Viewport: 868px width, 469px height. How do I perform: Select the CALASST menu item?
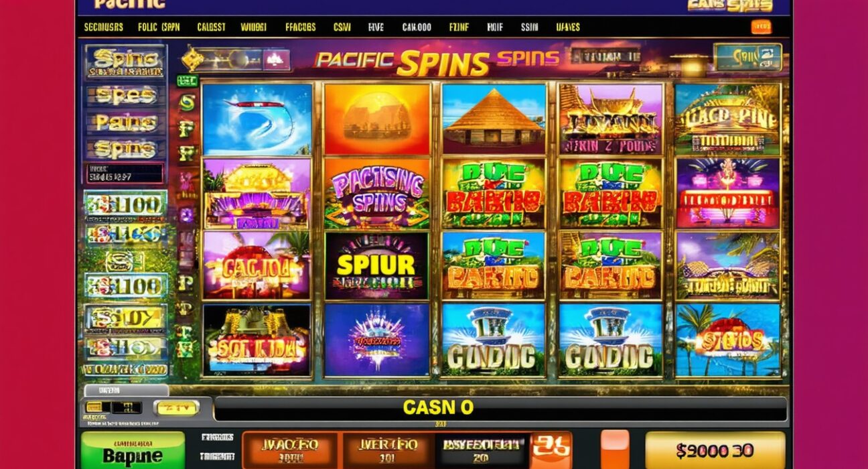coord(212,27)
